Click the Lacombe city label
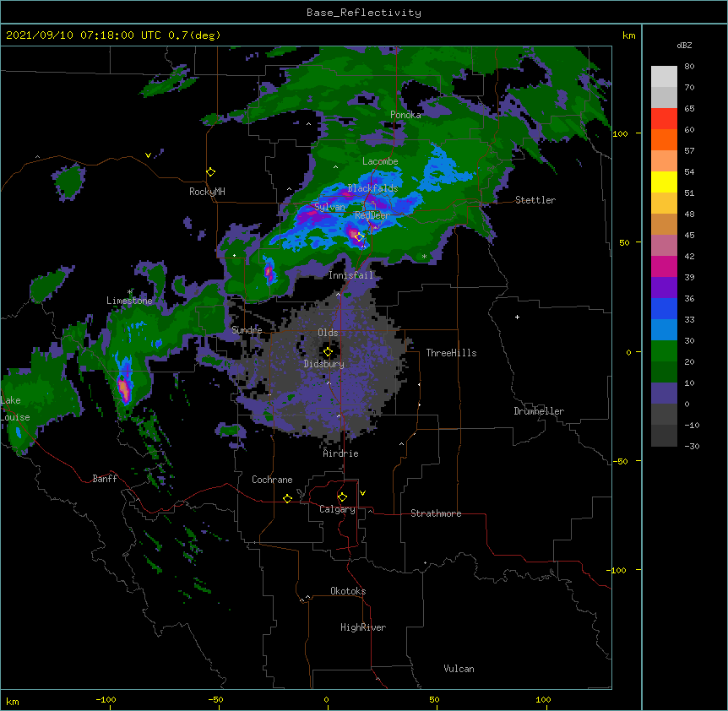The height and width of the screenshot is (711, 728). click(x=380, y=161)
